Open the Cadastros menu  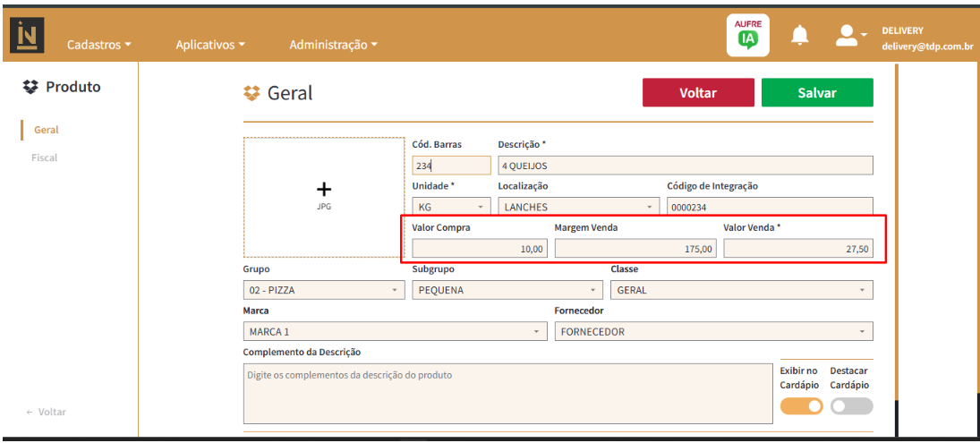pyautogui.click(x=99, y=45)
